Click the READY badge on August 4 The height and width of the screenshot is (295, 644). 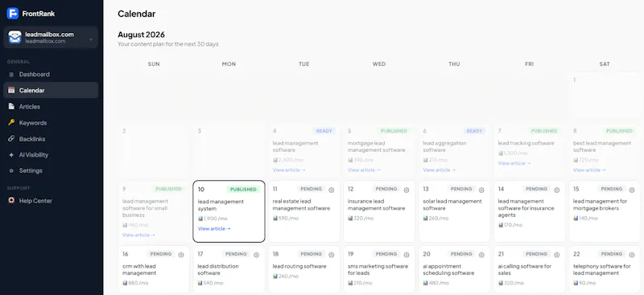click(x=324, y=131)
